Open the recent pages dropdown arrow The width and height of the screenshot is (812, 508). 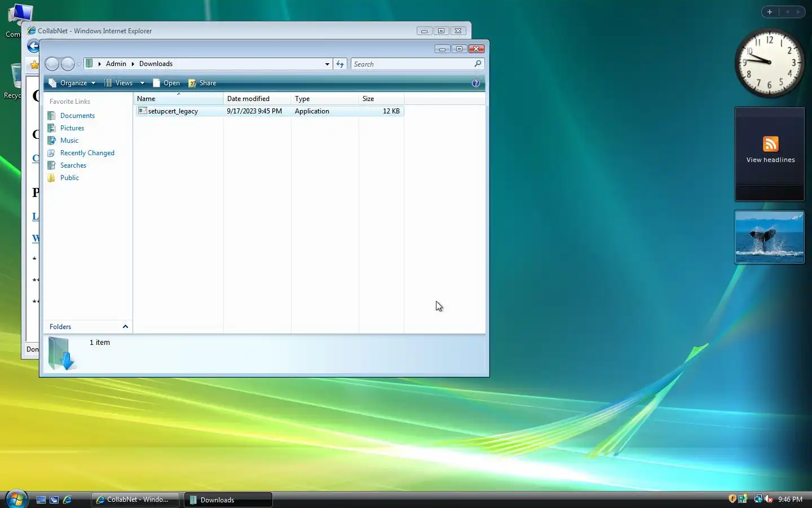tap(79, 64)
